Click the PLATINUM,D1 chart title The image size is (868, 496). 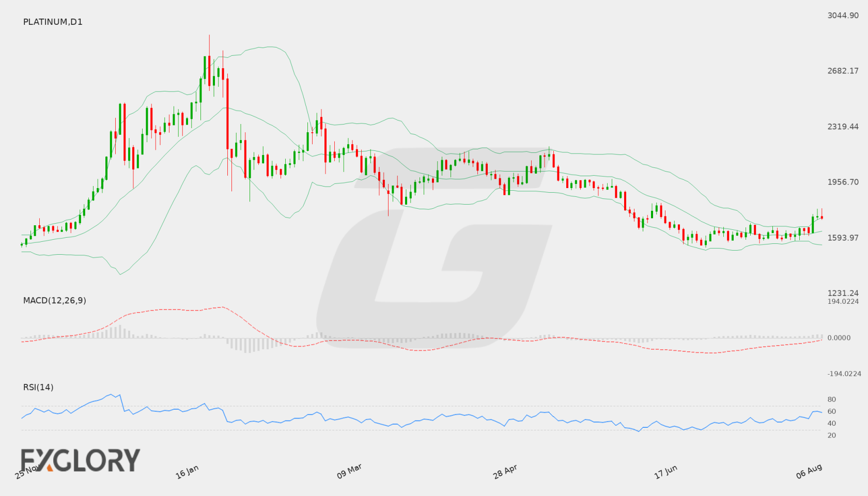[x=53, y=22]
